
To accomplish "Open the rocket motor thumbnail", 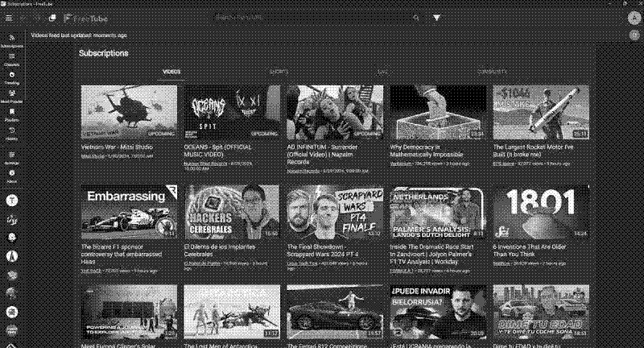I will [x=541, y=112].
